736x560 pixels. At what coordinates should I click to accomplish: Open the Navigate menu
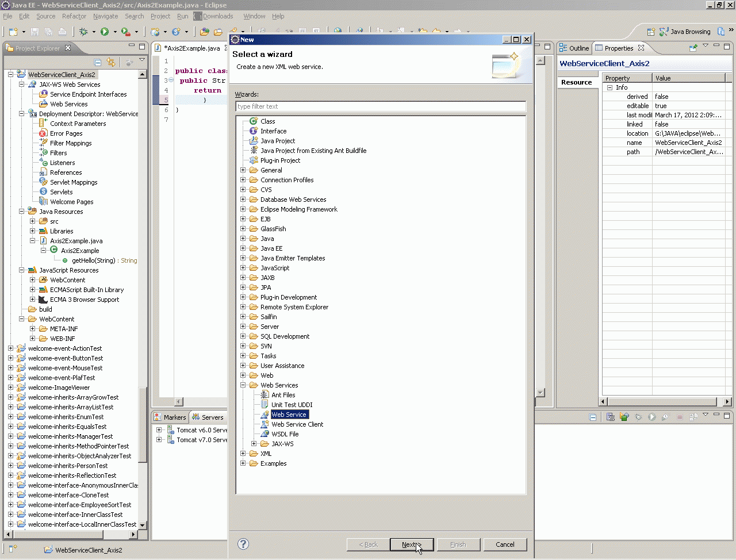106,16
